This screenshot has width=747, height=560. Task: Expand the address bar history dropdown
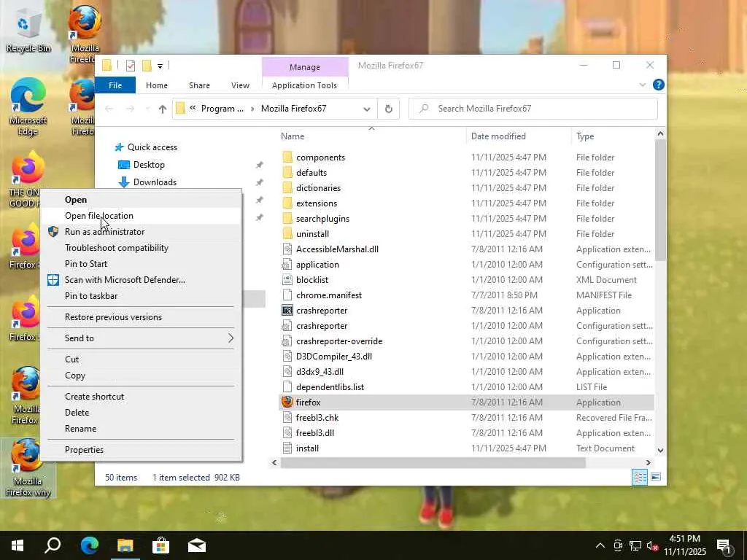[x=367, y=109]
